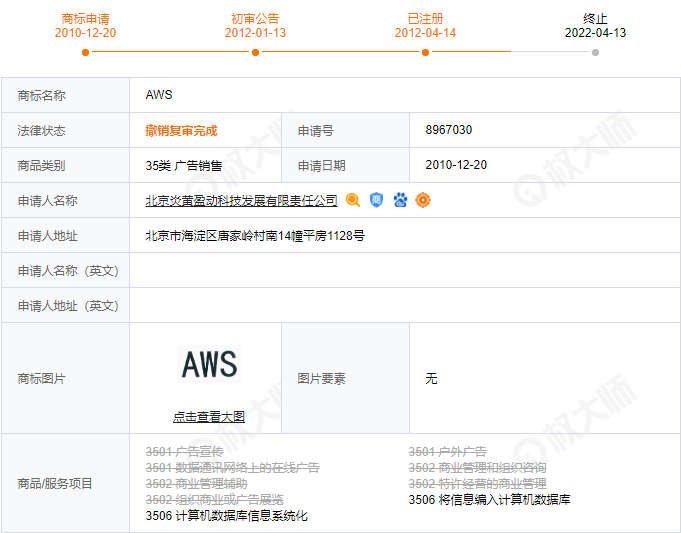Click struck-through item 3502 特许经营的商业管理
Screen dimensions: 681x533
pos(477,483)
